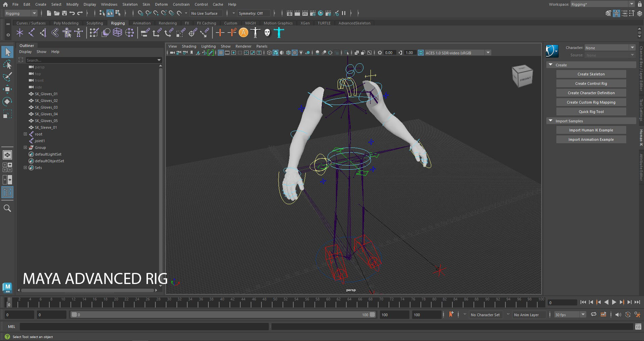The image size is (644, 341).
Task: Open the viewport Shading menu
Action: (189, 46)
